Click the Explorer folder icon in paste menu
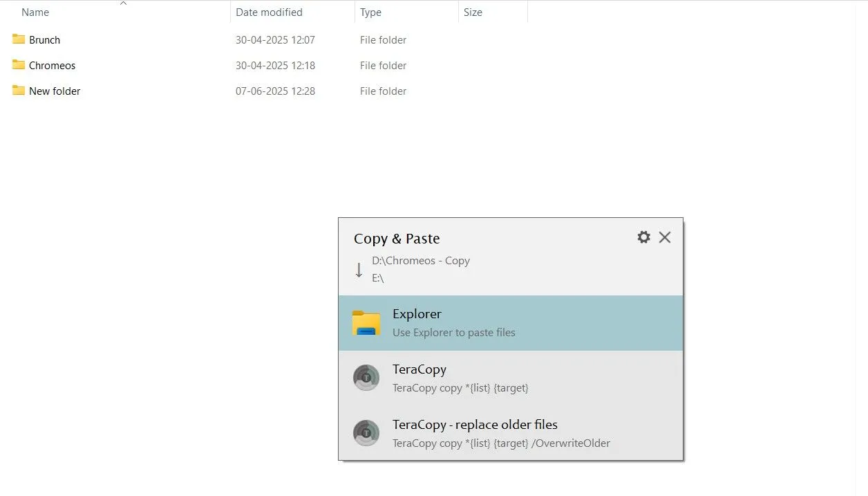The width and height of the screenshot is (868, 496). click(x=366, y=323)
